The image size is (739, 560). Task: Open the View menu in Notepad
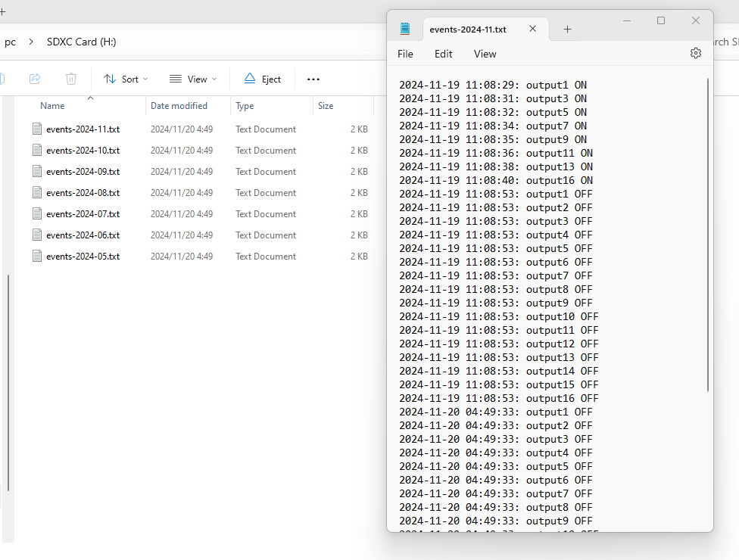click(x=485, y=54)
